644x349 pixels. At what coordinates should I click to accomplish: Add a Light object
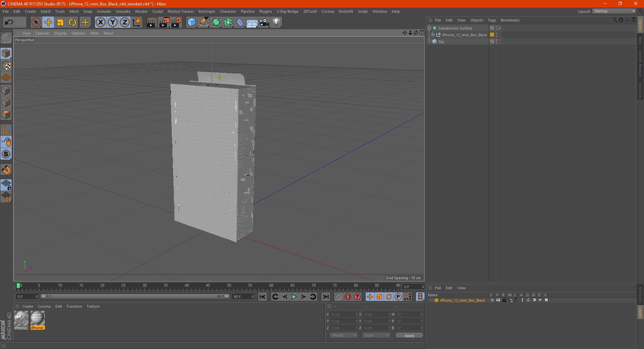coord(276,22)
